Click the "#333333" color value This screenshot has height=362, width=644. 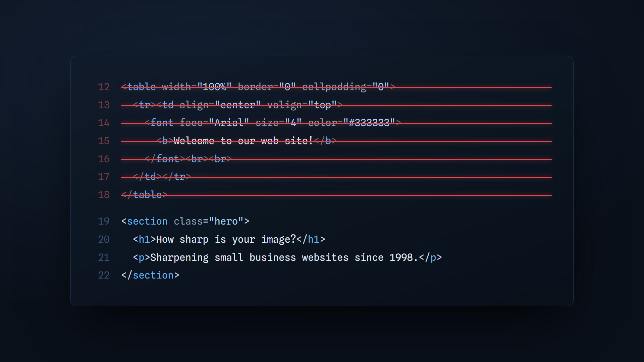click(x=369, y=123)
